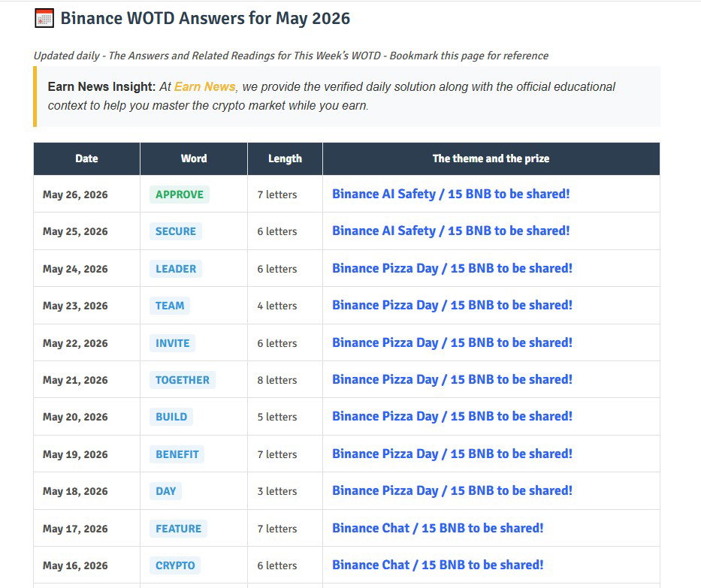Click the DAY word badge

pos(166,491)
